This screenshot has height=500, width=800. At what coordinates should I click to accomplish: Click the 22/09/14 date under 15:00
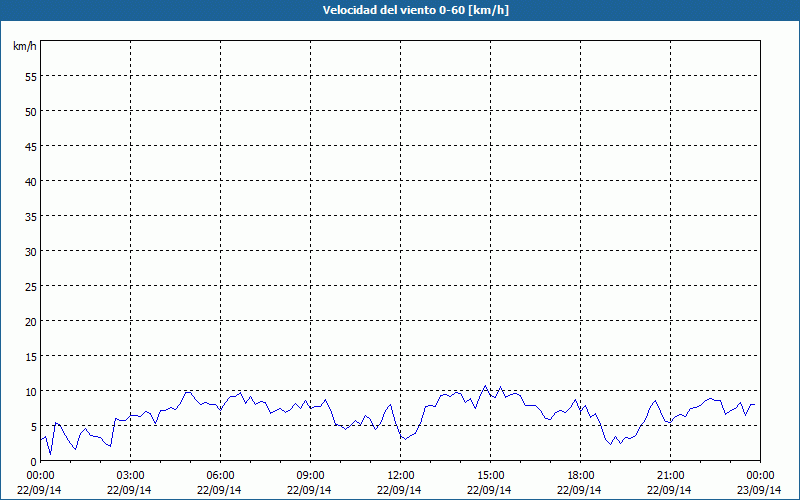point(489,490)
